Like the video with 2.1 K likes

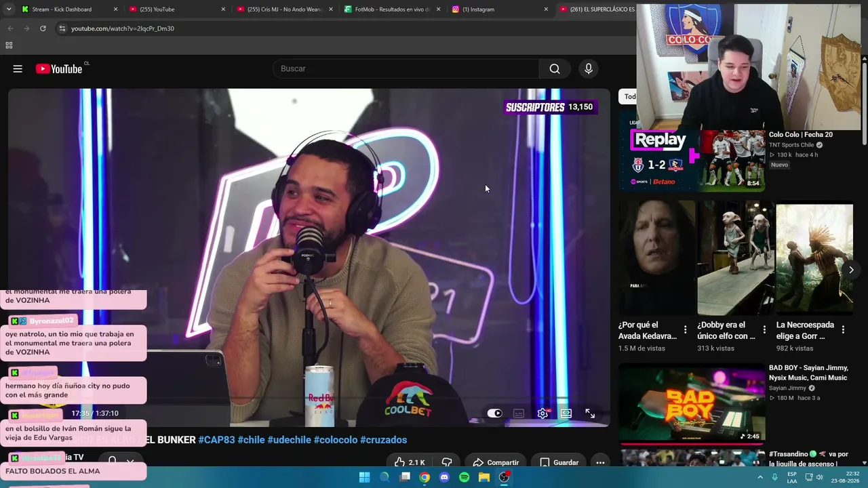410,462
